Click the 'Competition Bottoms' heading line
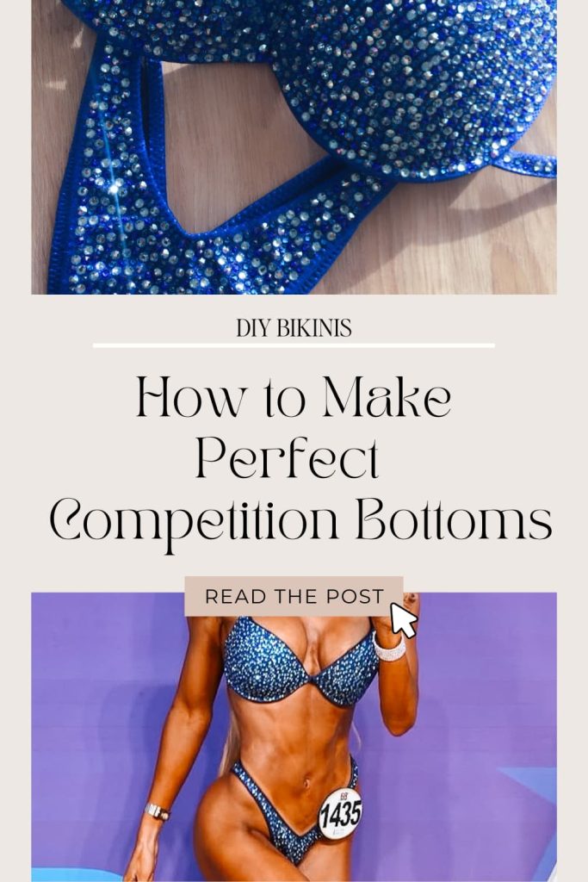Image resolution: width=588 pixels, height=882 pixels. 300,519
